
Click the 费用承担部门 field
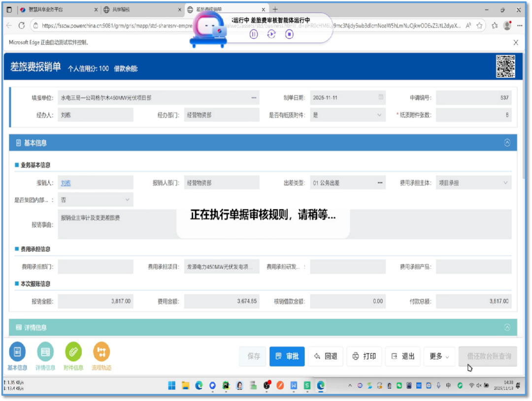click(96, 267)
